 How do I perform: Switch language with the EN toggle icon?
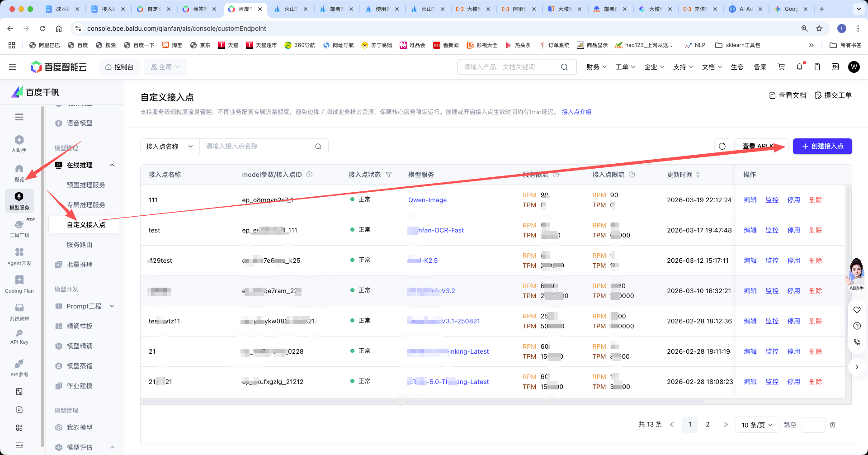[835, 67]
